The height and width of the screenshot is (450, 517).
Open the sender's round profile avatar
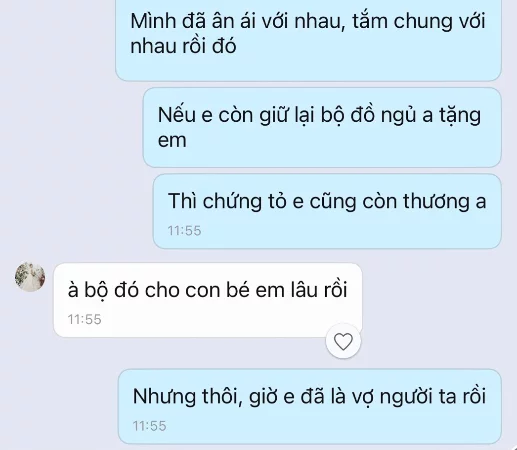(30, 277)
